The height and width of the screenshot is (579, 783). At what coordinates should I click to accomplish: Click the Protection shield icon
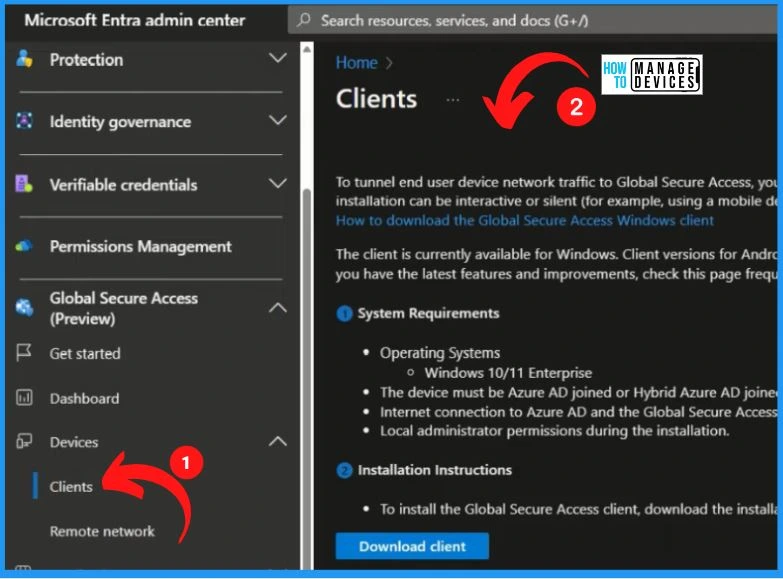click(x=24, y=59)
